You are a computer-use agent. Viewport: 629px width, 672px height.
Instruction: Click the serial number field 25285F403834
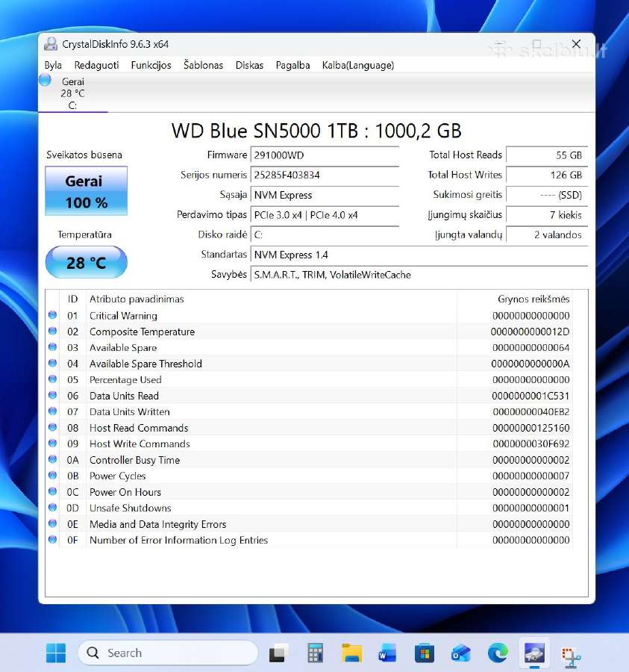[325, 175]
